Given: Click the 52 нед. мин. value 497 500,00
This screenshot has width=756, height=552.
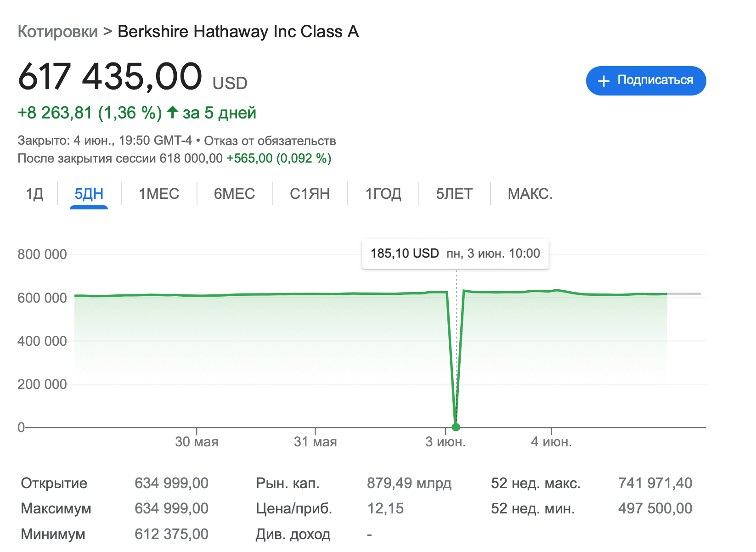Looking at the screenshot, I should [655, 508].
